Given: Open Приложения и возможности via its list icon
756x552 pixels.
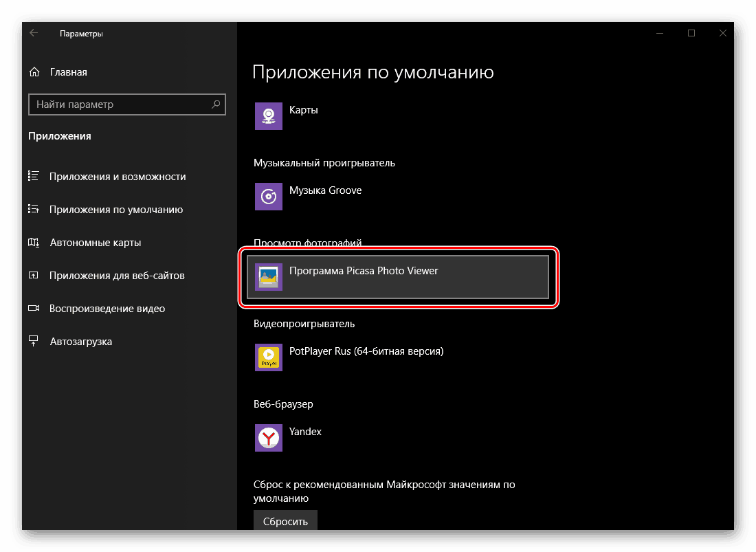Looking at the screenshot, I should tap(34, 176).
